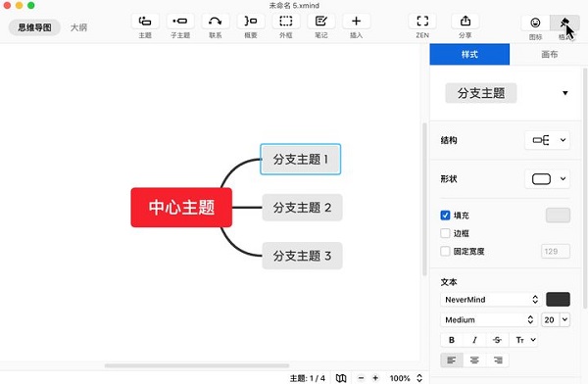Apply italic text formatting

pos(474,340)
